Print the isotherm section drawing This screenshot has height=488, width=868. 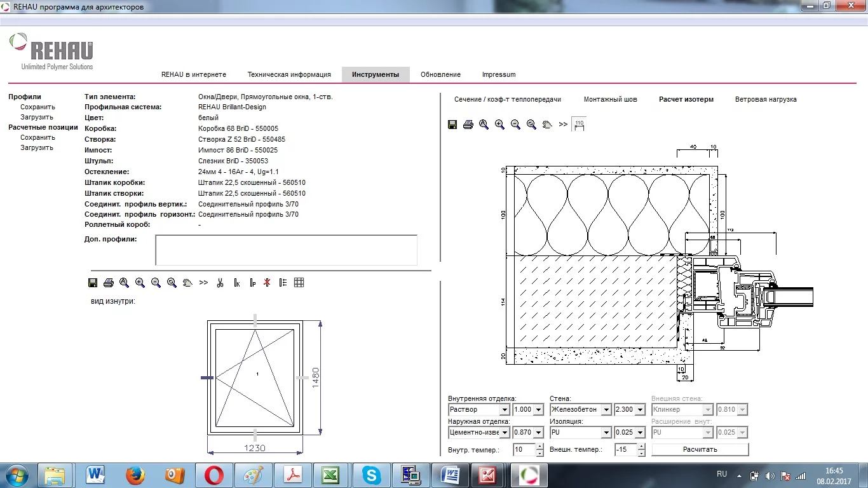(x=468, y=125)
